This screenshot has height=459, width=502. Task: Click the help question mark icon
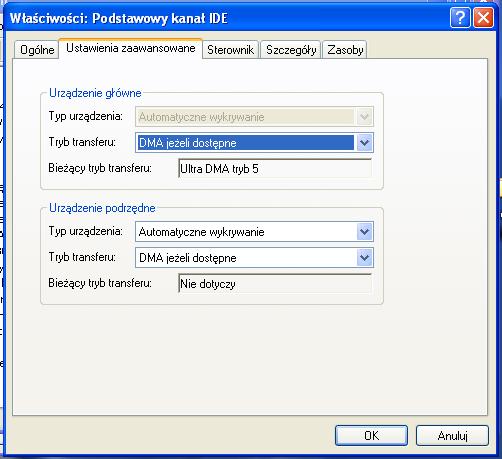460,18
